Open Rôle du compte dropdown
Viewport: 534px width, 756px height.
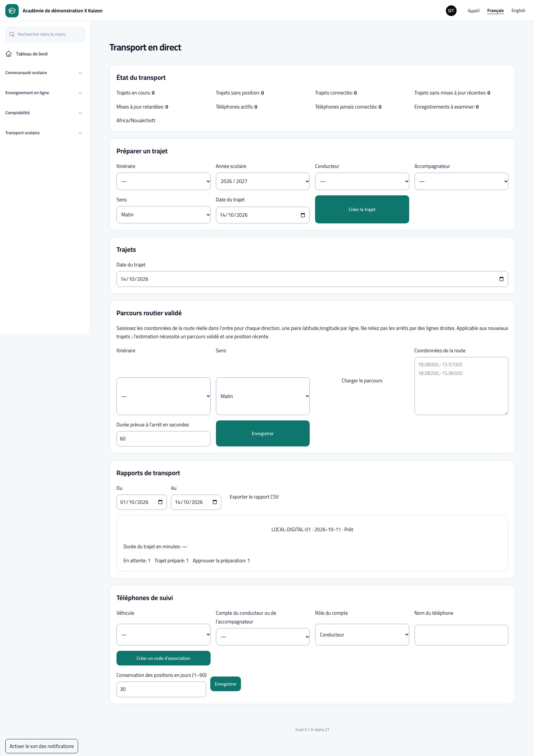362,635
